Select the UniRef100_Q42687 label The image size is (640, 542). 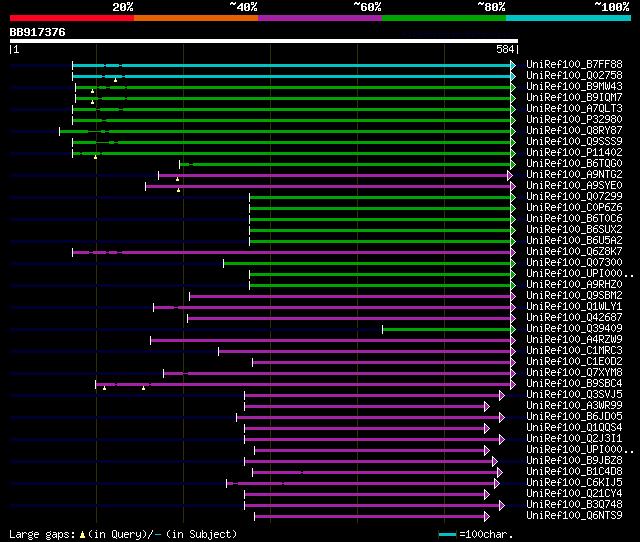pos(574,318)
